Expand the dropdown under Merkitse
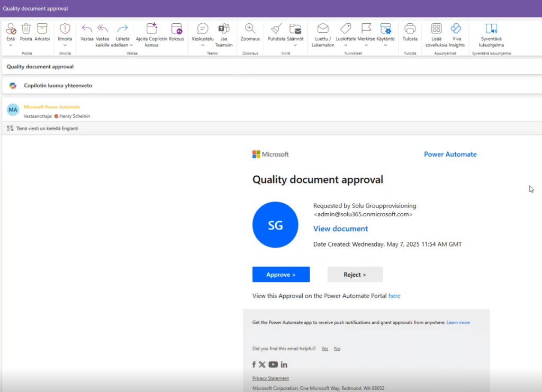542x392 pixels. [366, 45]
